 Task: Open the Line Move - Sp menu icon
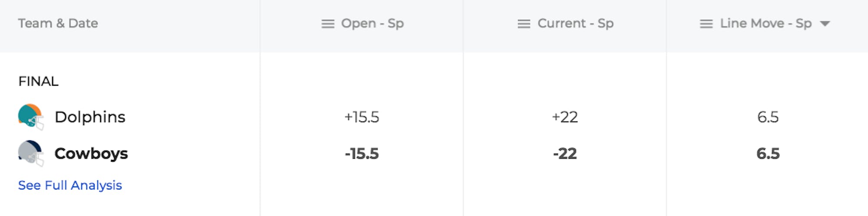(706, 24)
